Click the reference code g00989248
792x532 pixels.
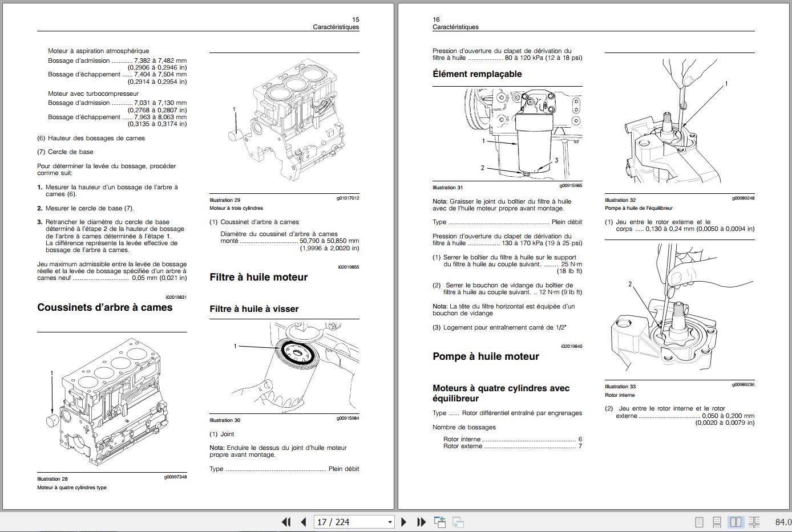pyautogui.click(x=743, y=198)
